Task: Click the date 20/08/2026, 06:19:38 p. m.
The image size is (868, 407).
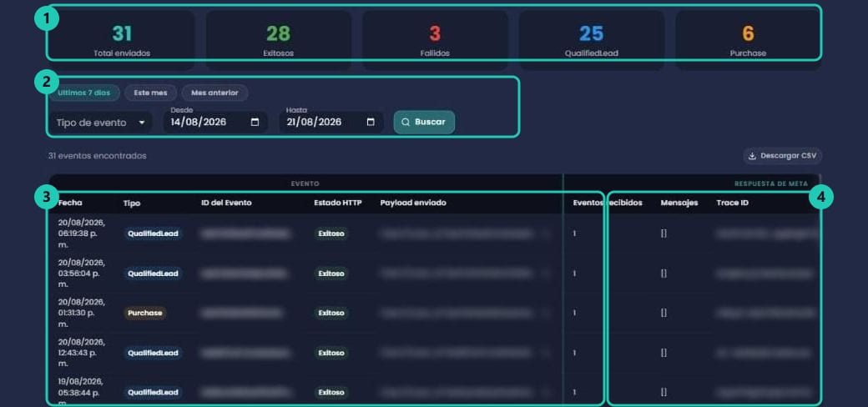Action: (82, 234)
